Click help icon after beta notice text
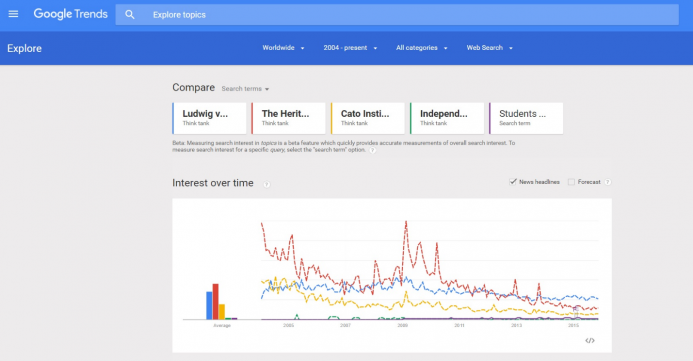The height and width of the screenshot is (361, 693). pyautogui.click(x=373, y=150)
